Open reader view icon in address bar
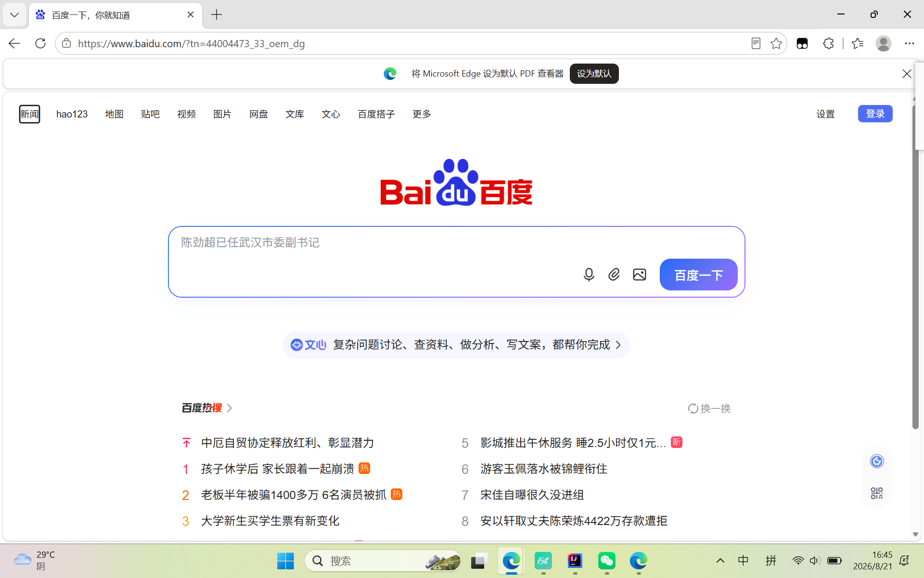This screenshot has width=924, height=578. click(x=756, y=43)
